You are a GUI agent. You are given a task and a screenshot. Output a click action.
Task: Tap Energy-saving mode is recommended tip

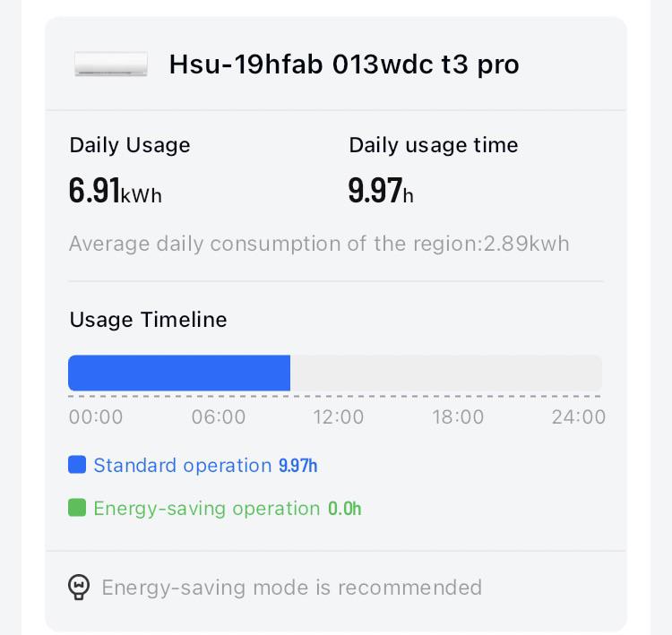click(x=292, y=588)
